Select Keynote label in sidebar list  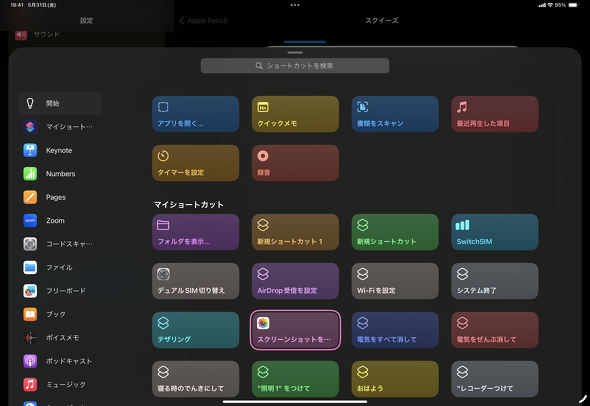(x=59, y=151)
